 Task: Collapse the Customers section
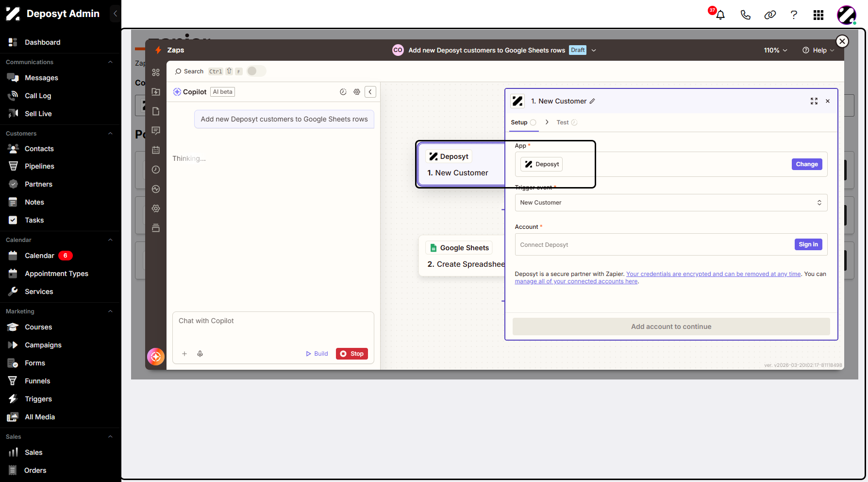[110, 134]
